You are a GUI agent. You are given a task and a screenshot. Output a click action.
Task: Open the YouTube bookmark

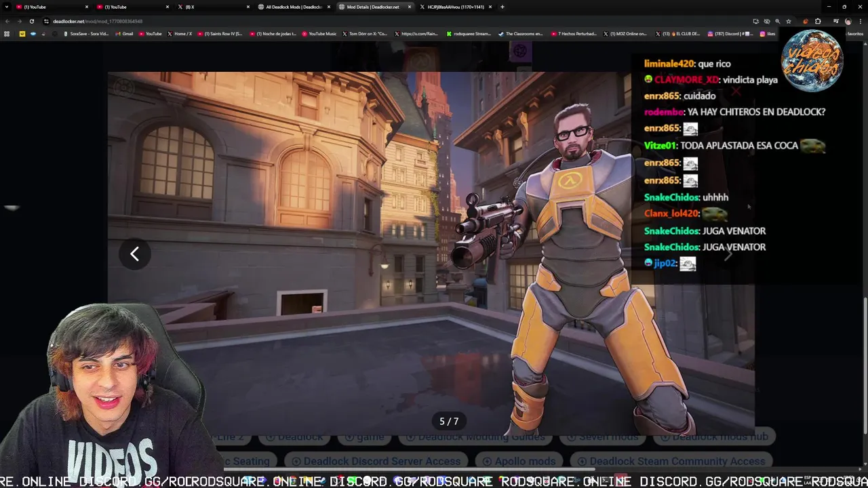coord(150,33)
